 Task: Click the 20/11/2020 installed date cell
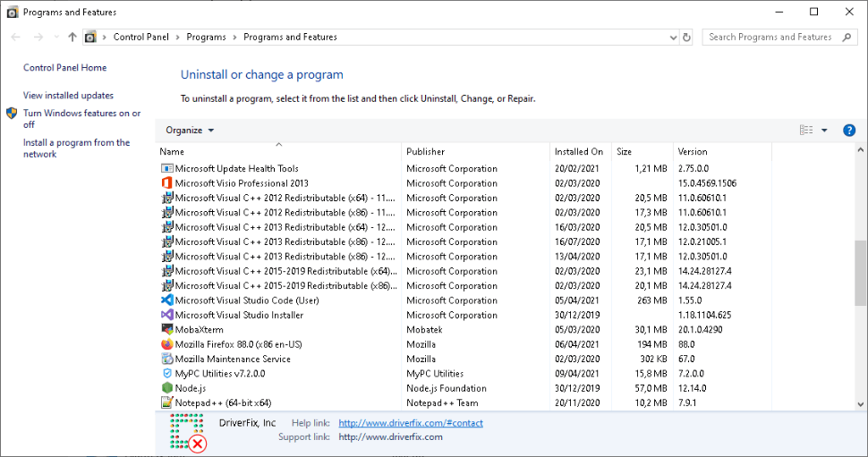pyautogui.click(x=577, y=402)
